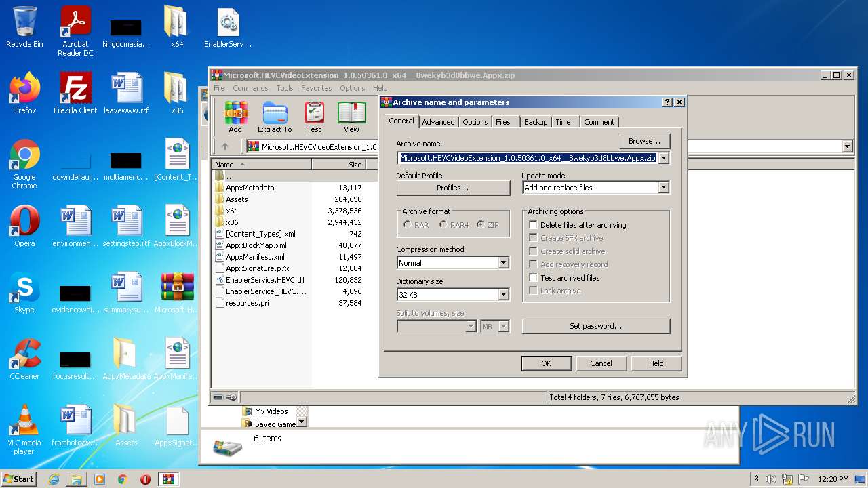Open VLC media player shortcut

coord(24,430)
